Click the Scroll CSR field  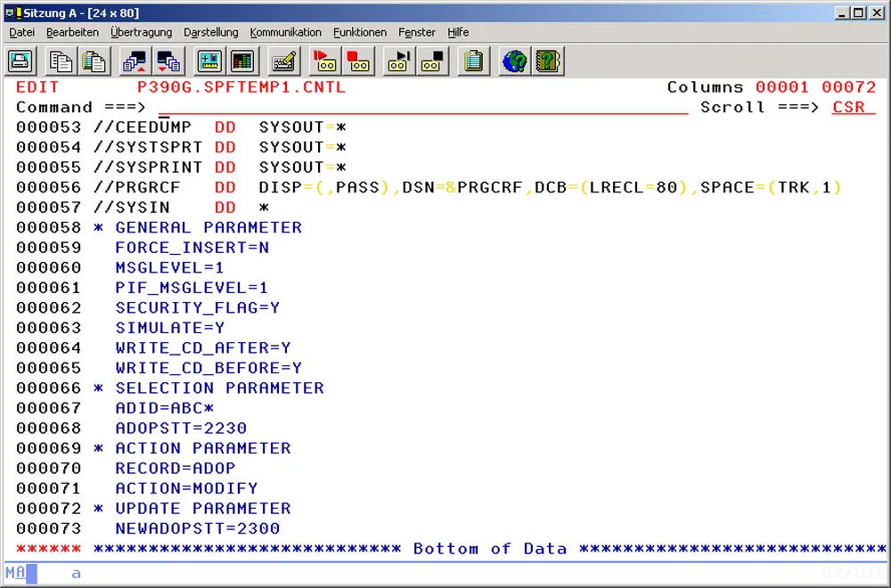point(849,107)
